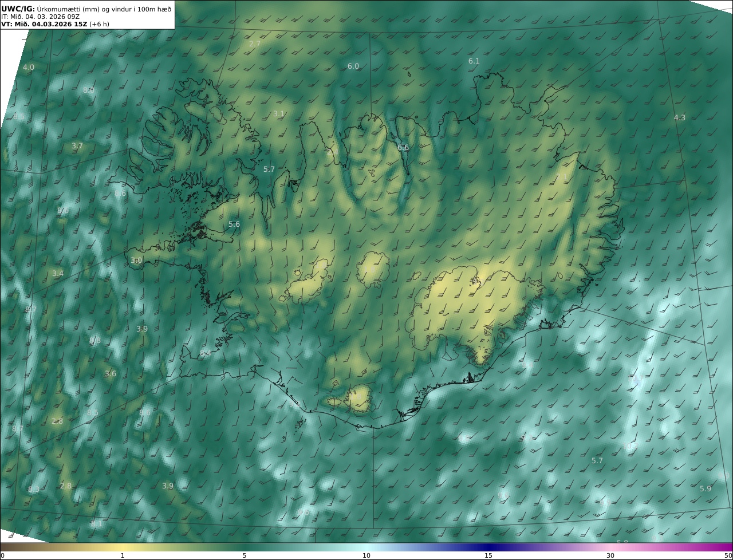Click the '15' tick on the color scale
This screenshot has height=560, width=733.
(488, 555)
